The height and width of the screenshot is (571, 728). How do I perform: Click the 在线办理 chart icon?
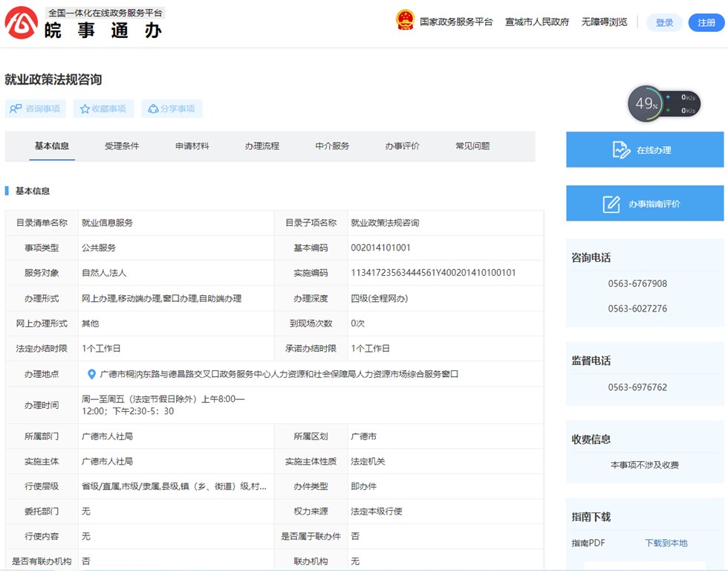(x=621, y=150)
